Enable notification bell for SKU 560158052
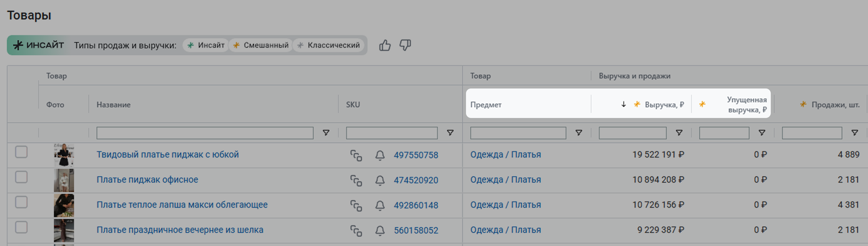This screenshot has width=868, height=246. (380, 231)
